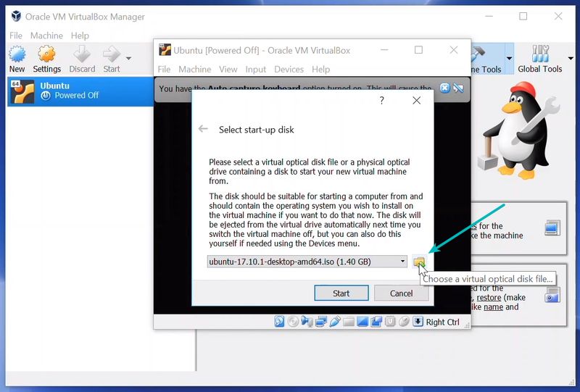Click the Powered Off status text
Screen dimensions: 580x392
coord(77,96)
